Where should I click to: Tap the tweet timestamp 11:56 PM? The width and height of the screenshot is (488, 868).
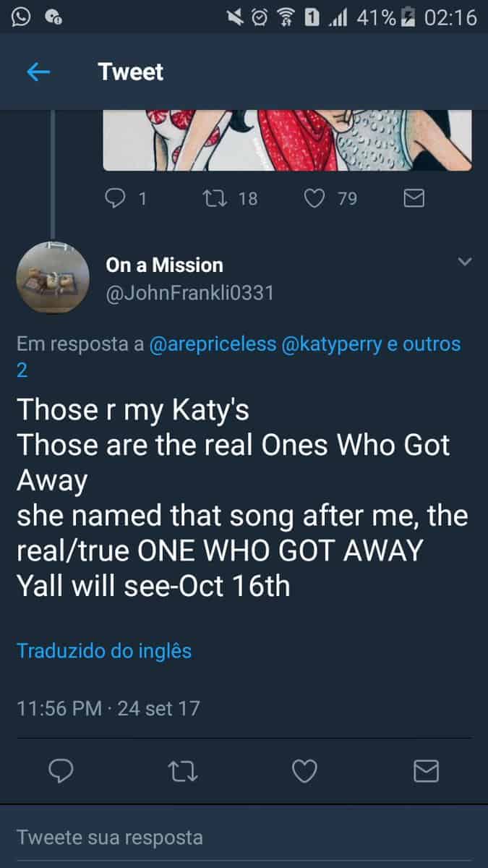coord(59,707)
